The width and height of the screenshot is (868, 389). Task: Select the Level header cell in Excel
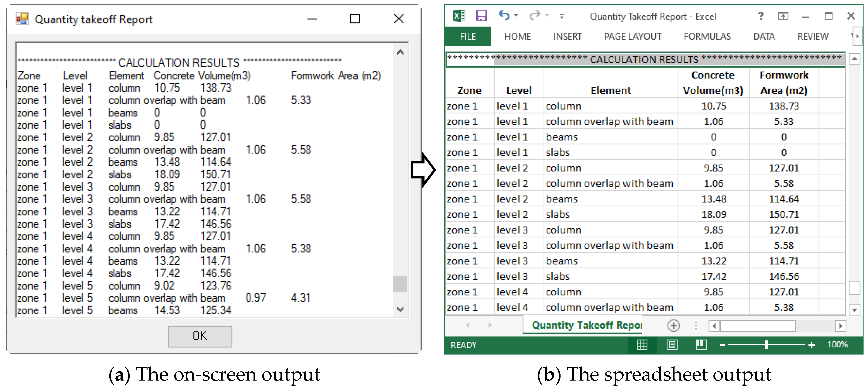tap(519, 83)
